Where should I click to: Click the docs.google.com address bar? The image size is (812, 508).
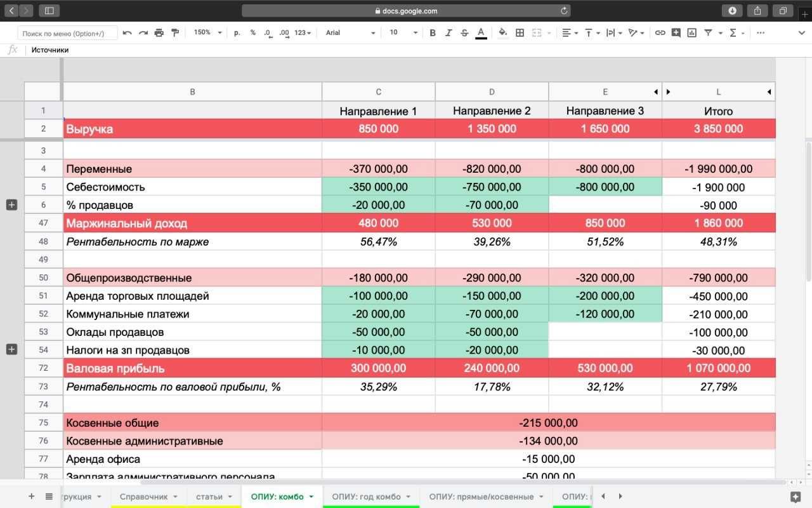tap(406, 11)
